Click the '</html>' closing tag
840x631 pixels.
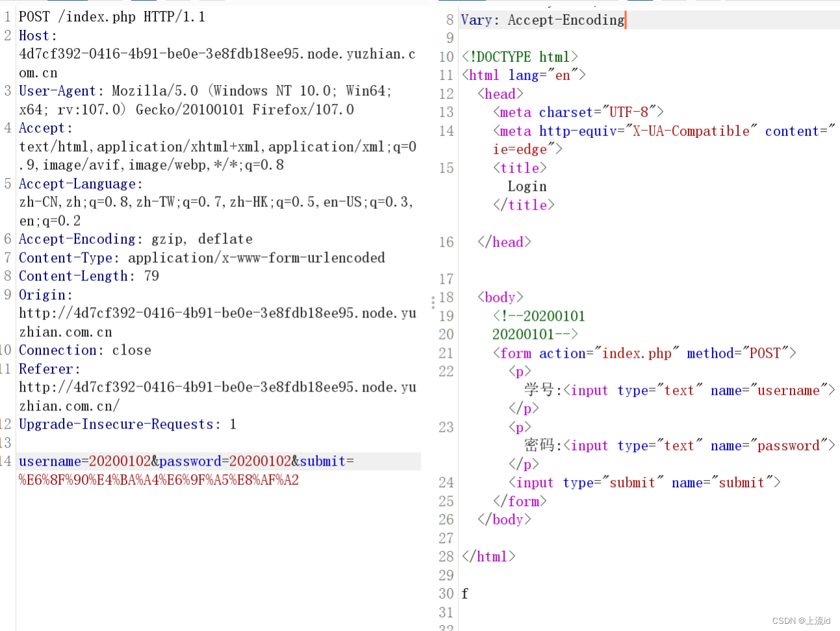pos(488,557)
